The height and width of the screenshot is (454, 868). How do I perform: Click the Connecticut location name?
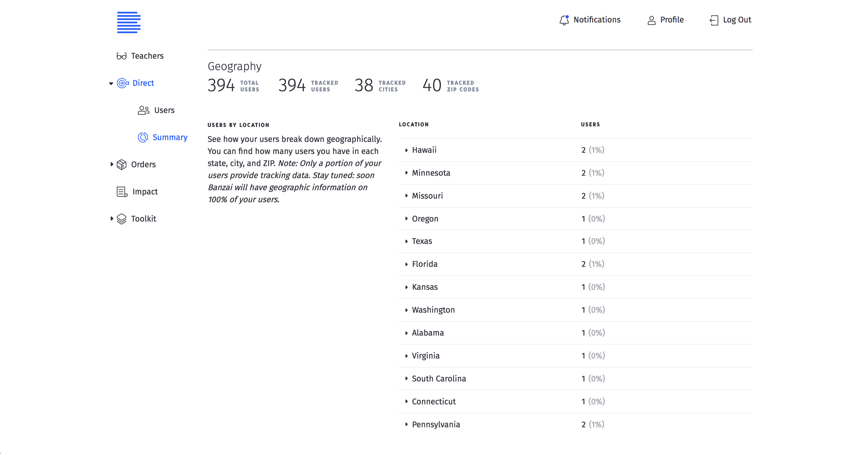434,402
